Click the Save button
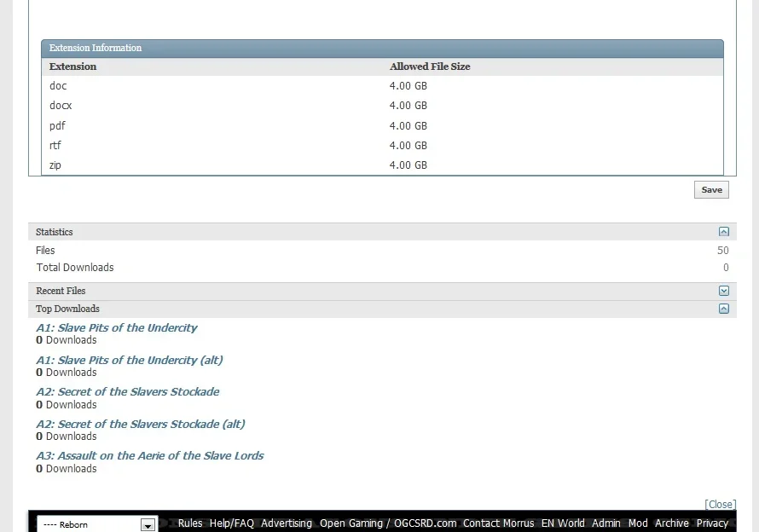Viewport: 759px width, 532px height. [x=711, y=190]
